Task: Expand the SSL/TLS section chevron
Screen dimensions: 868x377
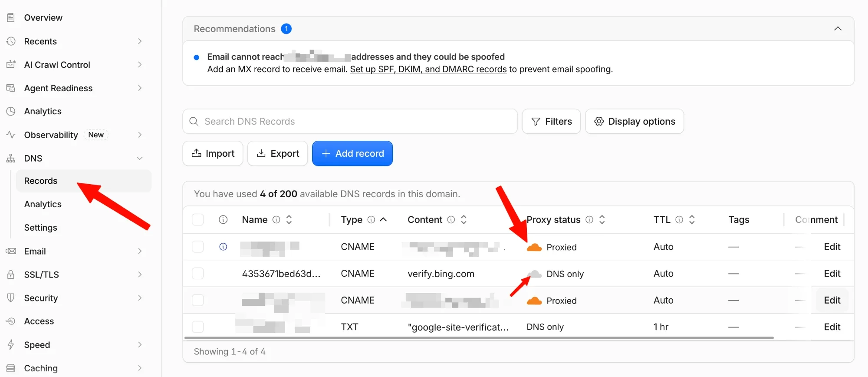Action: coord(140,274)
